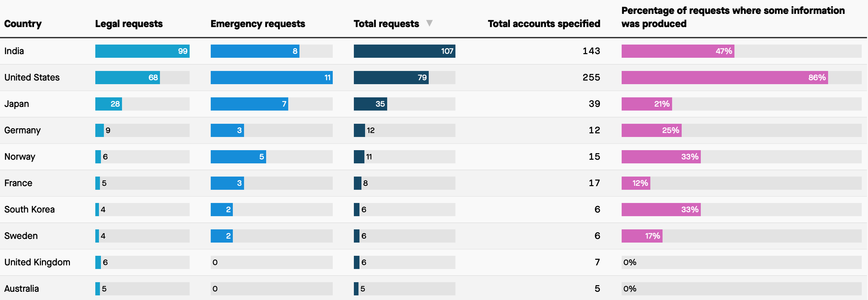Click the France 12% percentage bar
The width and height of the screenshot is (868, 300).
tap(636, 183)
